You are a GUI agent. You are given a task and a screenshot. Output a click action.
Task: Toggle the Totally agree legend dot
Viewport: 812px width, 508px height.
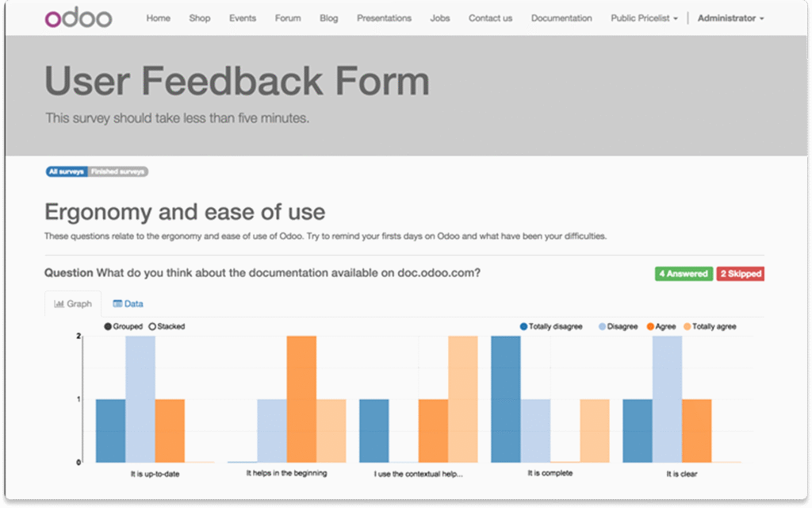[687, 326]
